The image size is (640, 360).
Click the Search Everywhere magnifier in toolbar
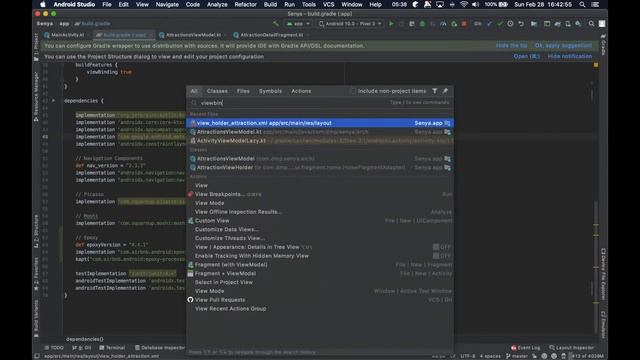pyautogui.click(x=591, y=24)
